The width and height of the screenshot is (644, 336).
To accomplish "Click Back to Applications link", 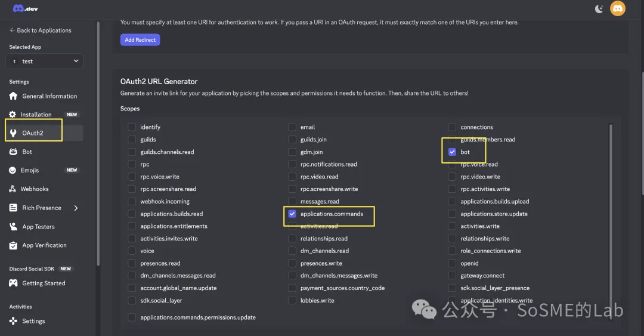I will tap(40, 30).
